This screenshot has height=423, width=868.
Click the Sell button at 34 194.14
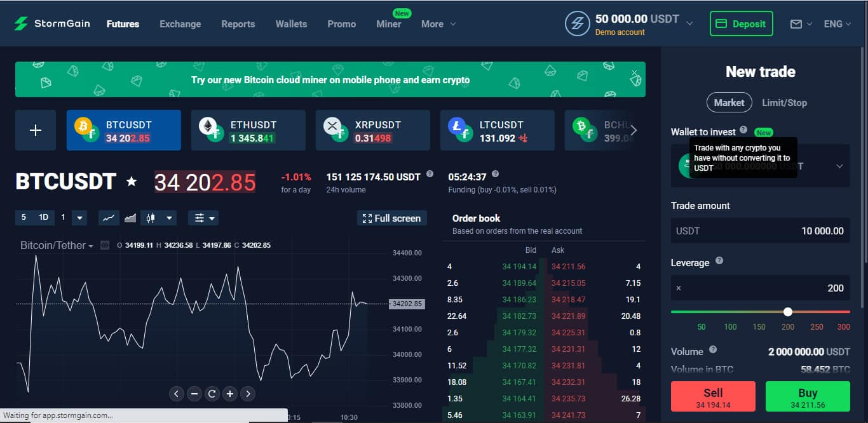pos(713,396)
